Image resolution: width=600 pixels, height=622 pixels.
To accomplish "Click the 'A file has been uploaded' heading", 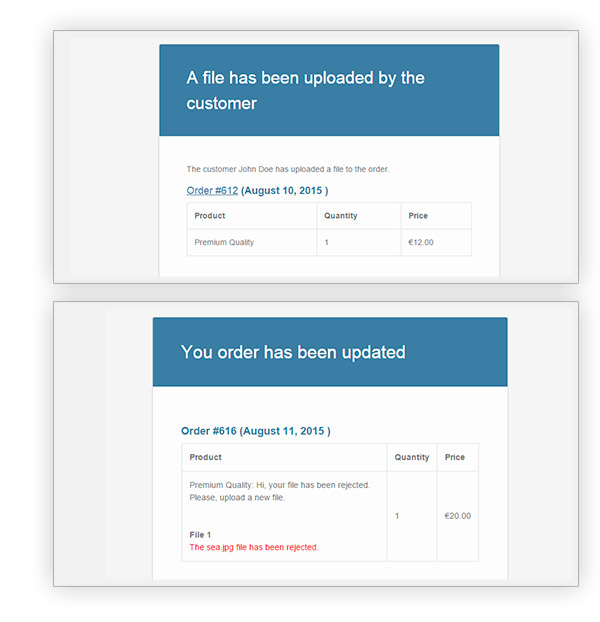I will coord(305,90).
